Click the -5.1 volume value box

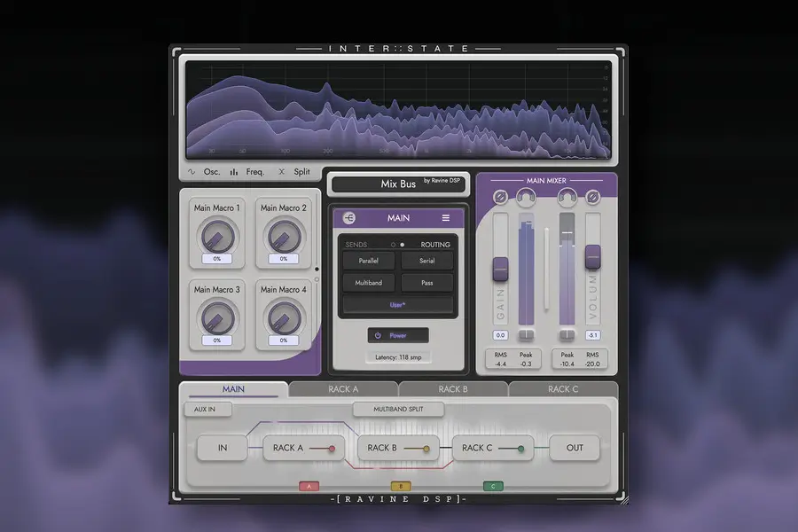pyautogui.click(x=592, y=335)
